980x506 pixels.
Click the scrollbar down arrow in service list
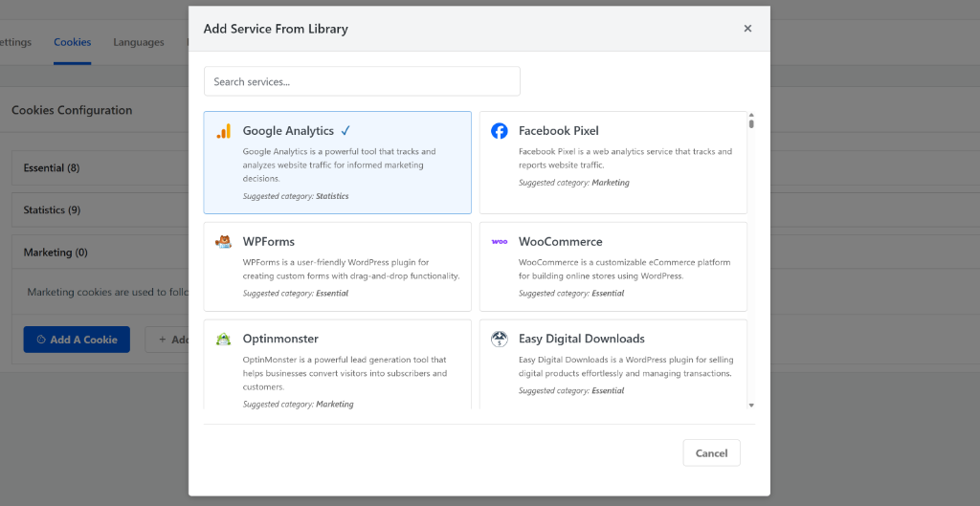[x=751, y=406]
